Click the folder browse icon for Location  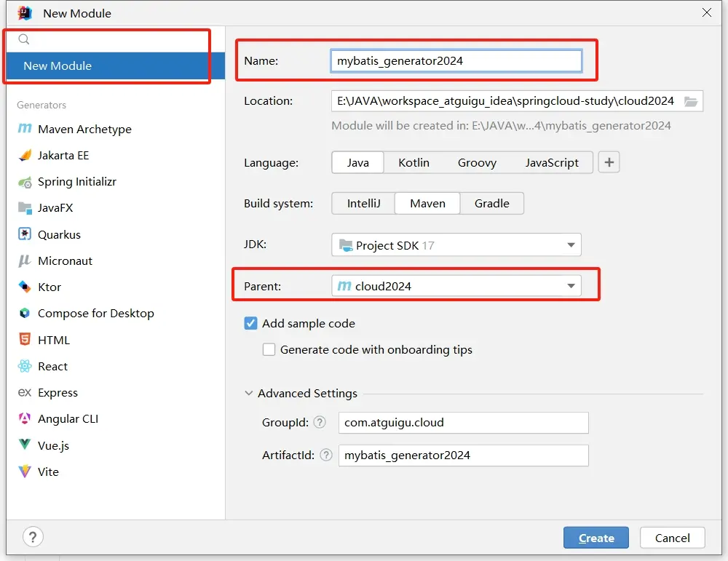click(x=691, y=101)
